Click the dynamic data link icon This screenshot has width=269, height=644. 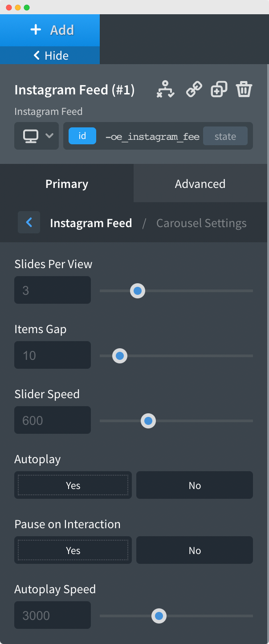[194, 89]
